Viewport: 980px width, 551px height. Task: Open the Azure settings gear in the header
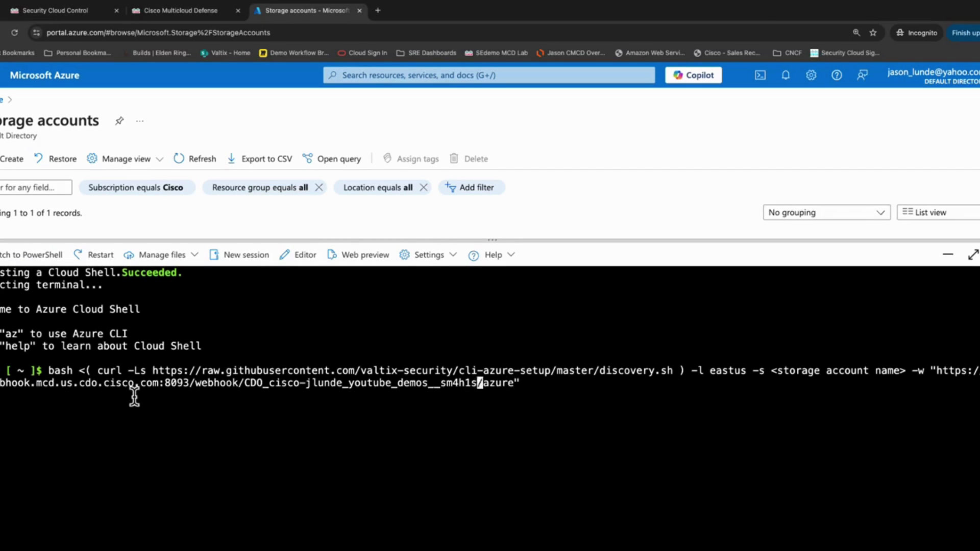[811, 75]
